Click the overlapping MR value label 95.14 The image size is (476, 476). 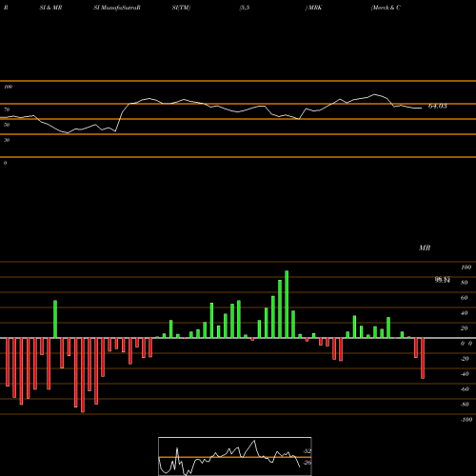443,280
